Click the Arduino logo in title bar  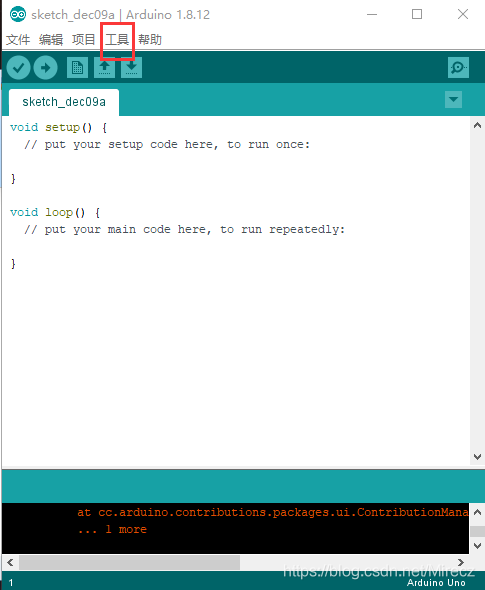(18, 15)
